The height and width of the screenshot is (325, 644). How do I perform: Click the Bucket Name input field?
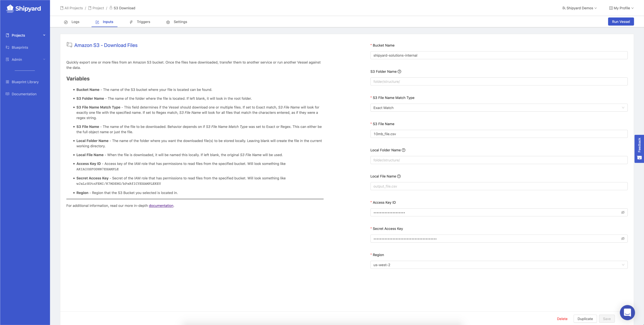[498, 55]
